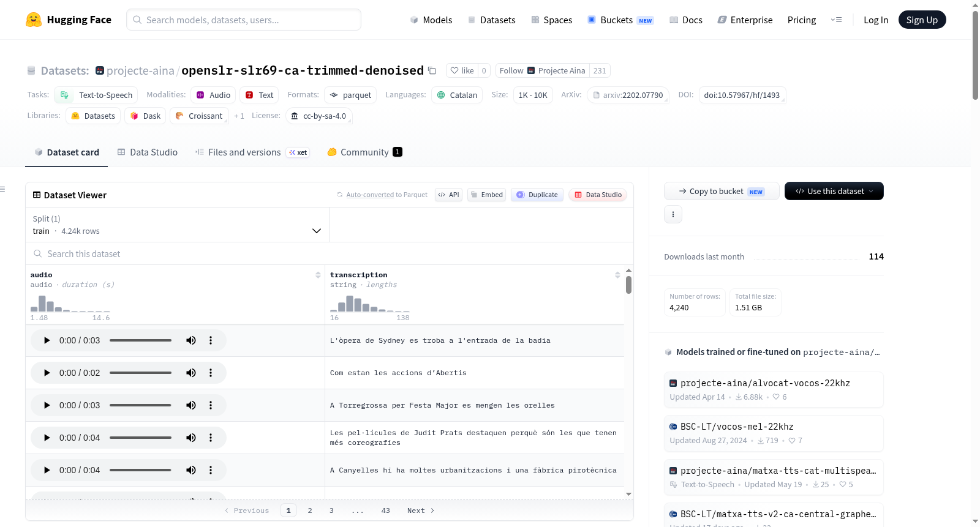Open the cc-by-sa-4.0 license tag
980x527 pixels.
(318, 116)
